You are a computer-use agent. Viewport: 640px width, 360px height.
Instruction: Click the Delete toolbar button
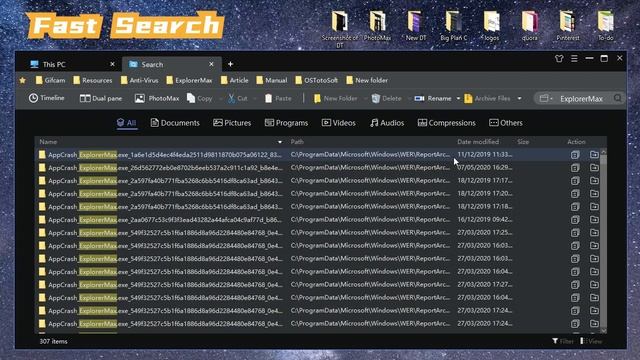click(x=387, y=98)
